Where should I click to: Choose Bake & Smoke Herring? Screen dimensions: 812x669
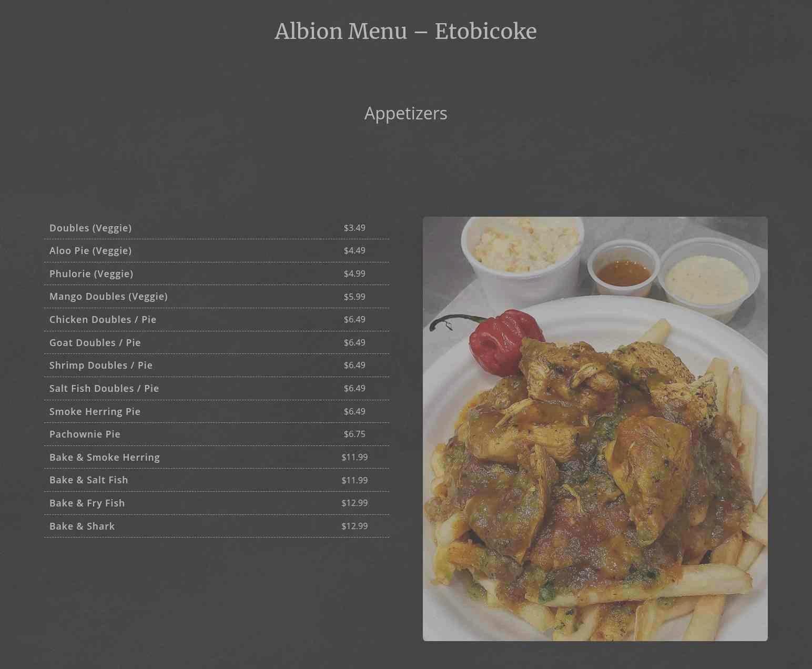217,458
